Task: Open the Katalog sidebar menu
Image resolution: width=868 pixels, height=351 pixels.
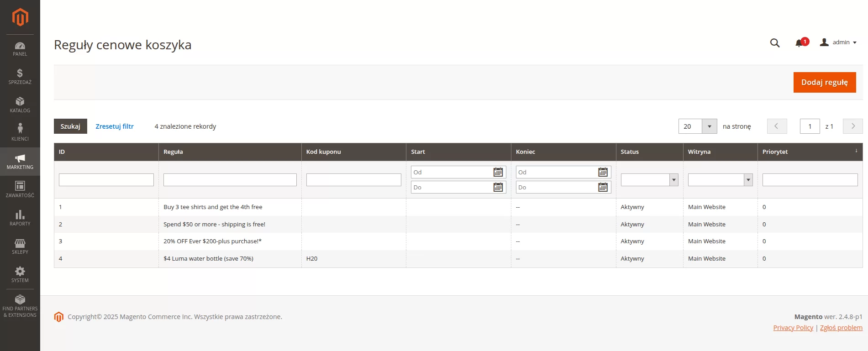Action: pos(20,105)
